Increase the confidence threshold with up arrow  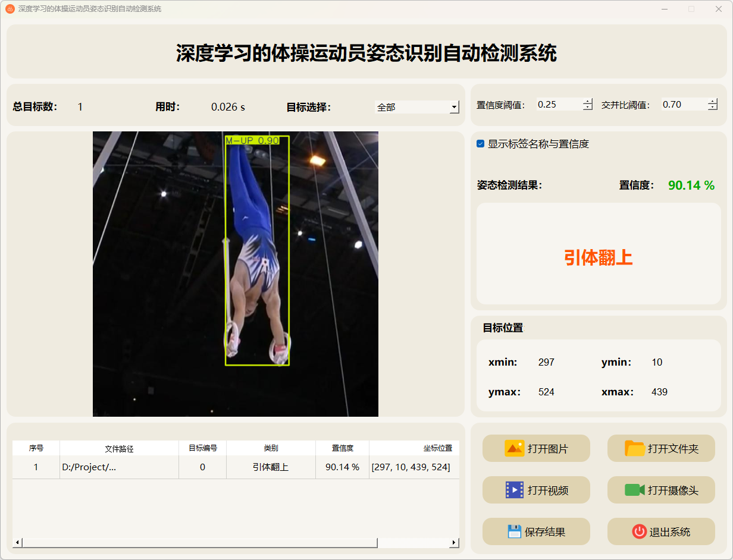coord(588,101)
